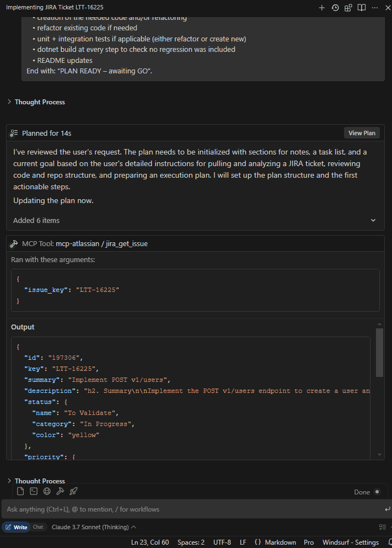Open the more options ellipsis menu
Image resolution: width=392 pixels, height=548 pixels.
pyautogui.click(x=375, y=8)
